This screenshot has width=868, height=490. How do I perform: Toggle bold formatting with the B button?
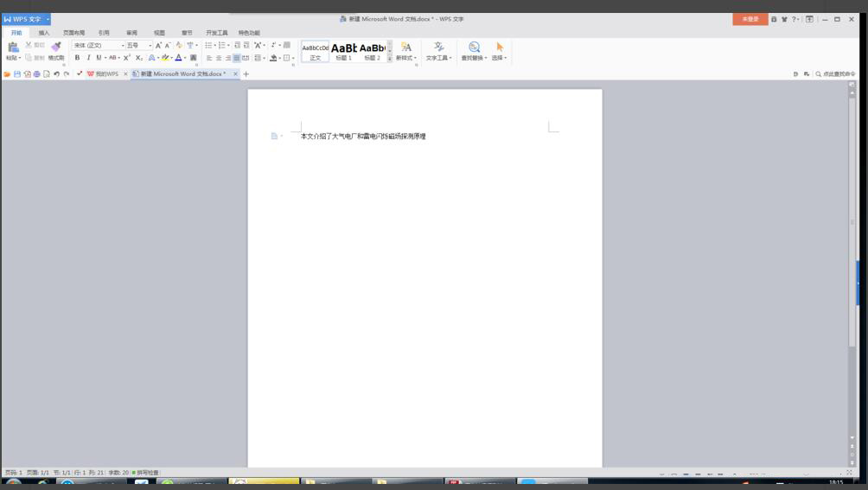pyautogui.click(x=77, y=58)
